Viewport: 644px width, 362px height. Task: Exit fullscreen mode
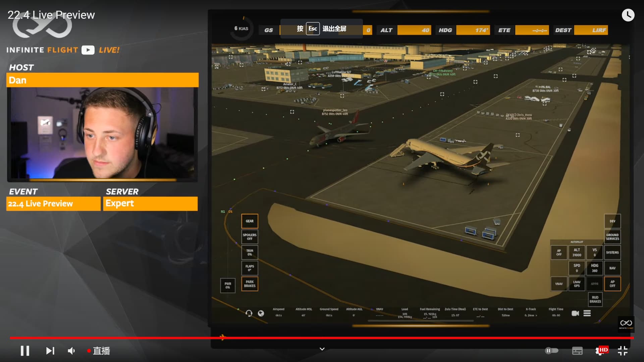coord(623,351)
